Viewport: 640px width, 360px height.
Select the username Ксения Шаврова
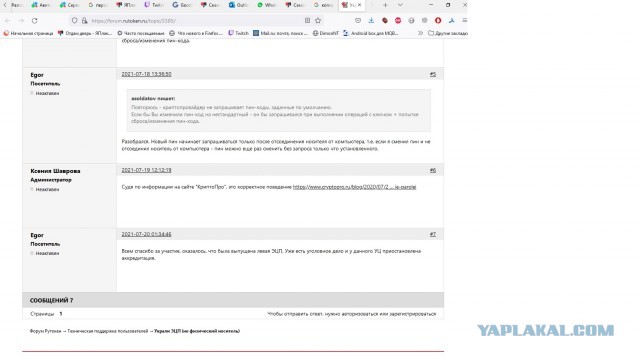click(x=55, y=171)
